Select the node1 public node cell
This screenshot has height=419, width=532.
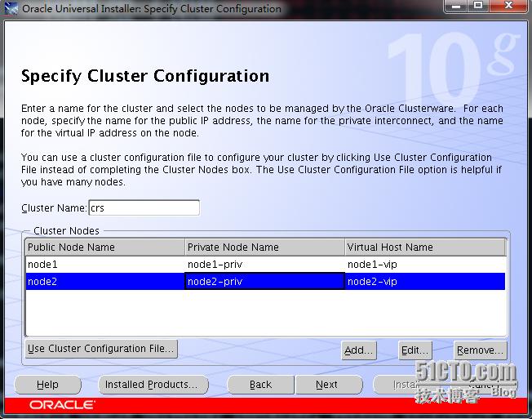coord(105,264)
